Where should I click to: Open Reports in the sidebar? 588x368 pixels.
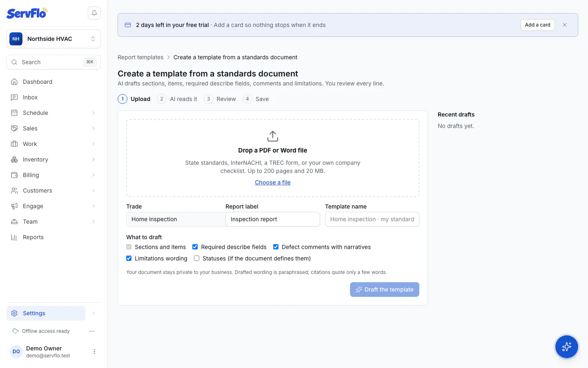tap(54, 237)
